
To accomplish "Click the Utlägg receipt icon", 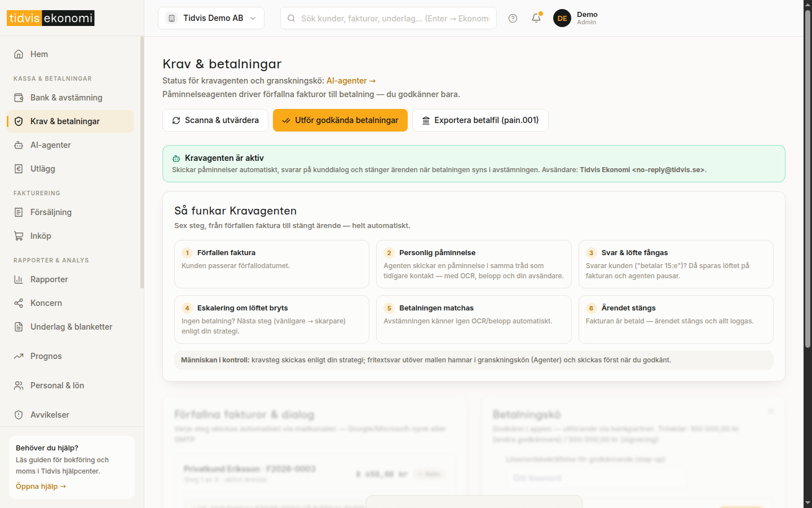I will [x=19, y=169].
